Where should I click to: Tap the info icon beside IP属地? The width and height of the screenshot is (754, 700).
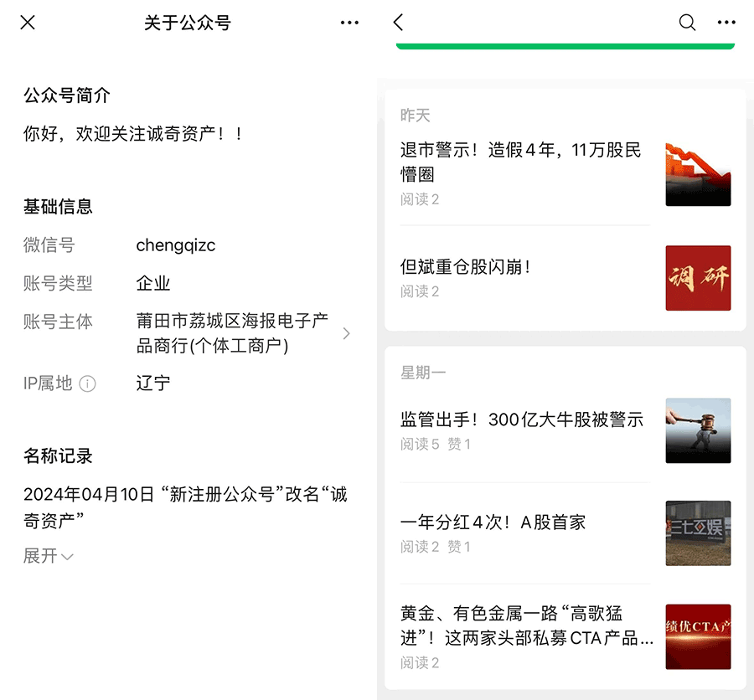point(87,383)
